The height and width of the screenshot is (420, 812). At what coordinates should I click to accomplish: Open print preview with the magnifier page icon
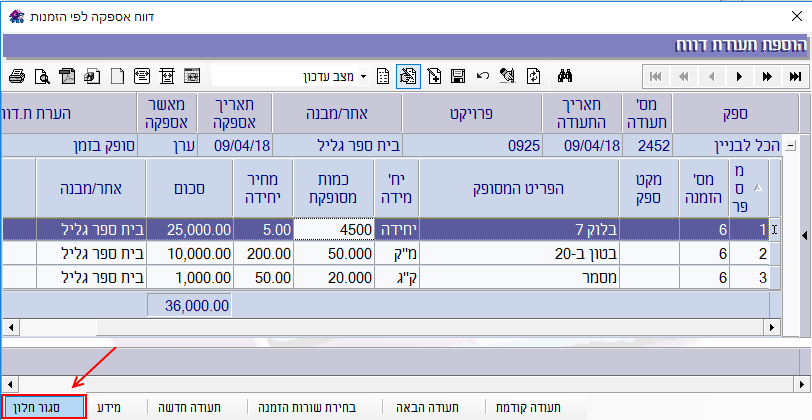(41, 76)
